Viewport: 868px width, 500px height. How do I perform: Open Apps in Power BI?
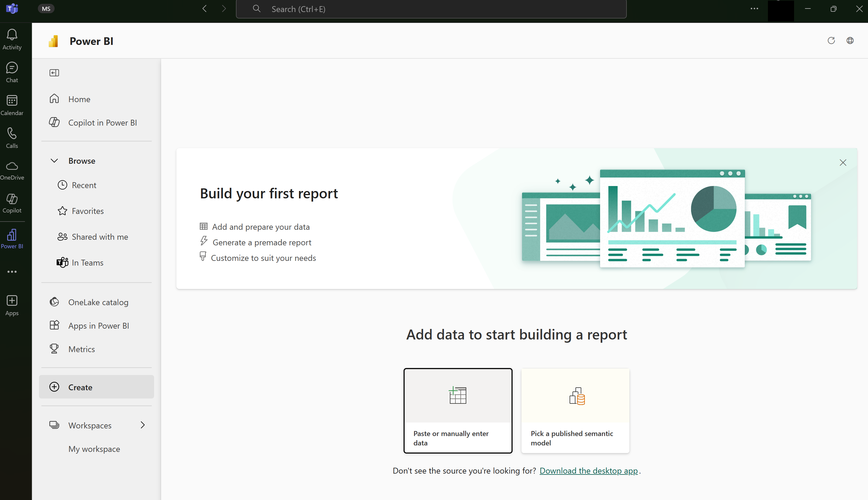click(x=98, y=325)
